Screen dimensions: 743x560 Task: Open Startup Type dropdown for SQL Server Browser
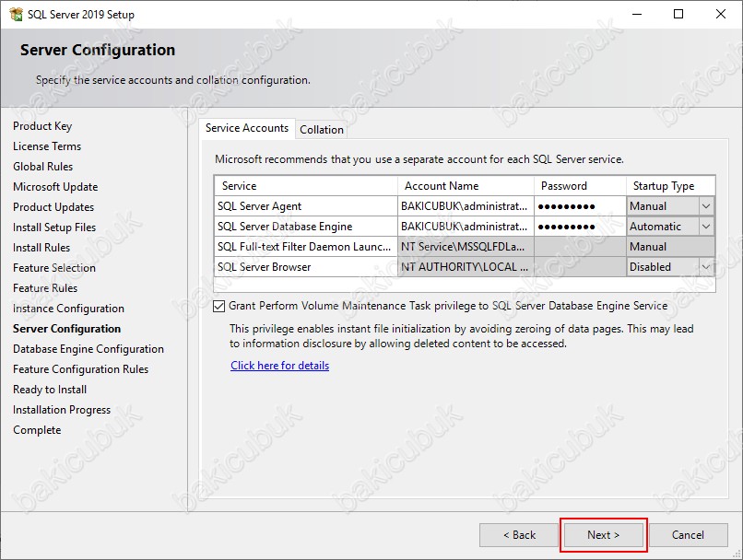click(x=706, y=267)
